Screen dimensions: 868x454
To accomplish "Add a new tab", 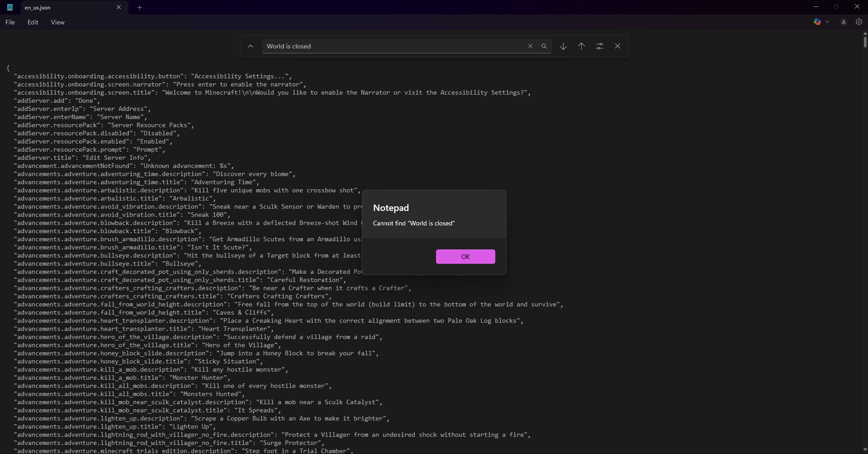I will (139, 7).
